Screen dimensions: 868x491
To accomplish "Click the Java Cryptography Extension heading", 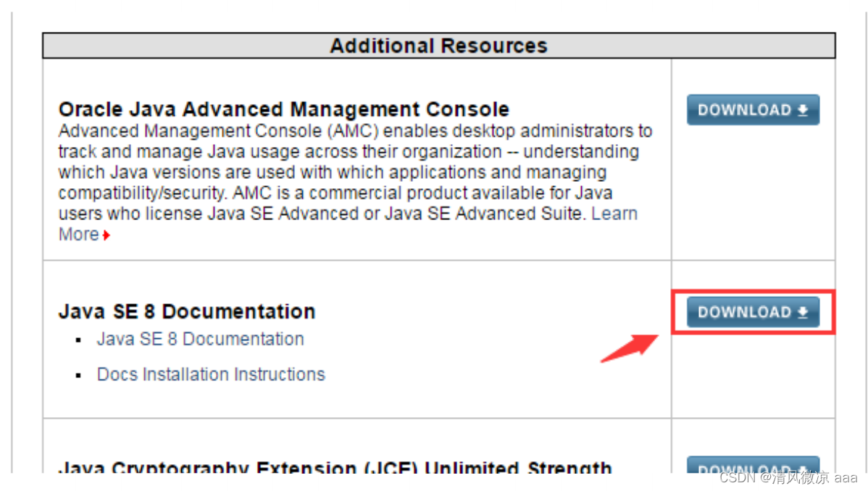I will [335, 467].
